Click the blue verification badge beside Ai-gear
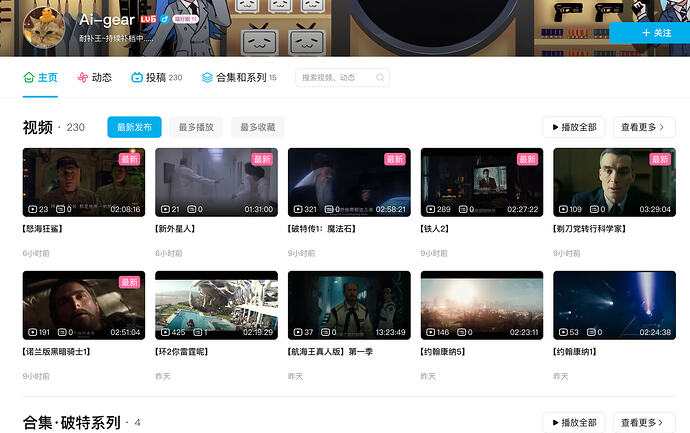This screenshot has width=690, height=433. tap(165, 19)
